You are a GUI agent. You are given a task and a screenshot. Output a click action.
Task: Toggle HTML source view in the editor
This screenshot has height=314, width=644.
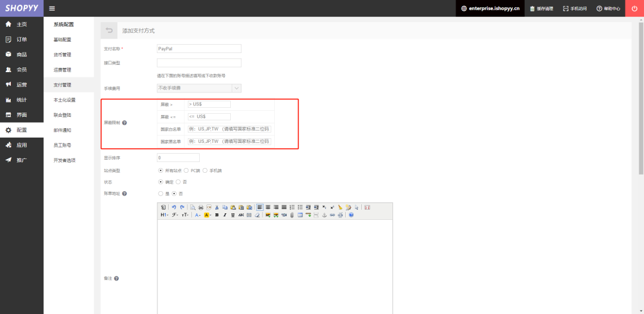163,207
